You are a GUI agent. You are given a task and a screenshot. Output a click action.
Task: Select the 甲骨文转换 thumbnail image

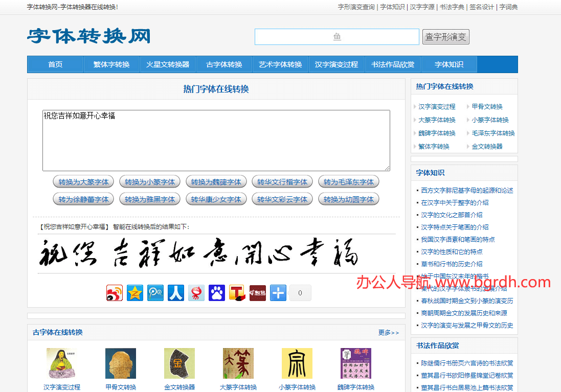[121, 363]
